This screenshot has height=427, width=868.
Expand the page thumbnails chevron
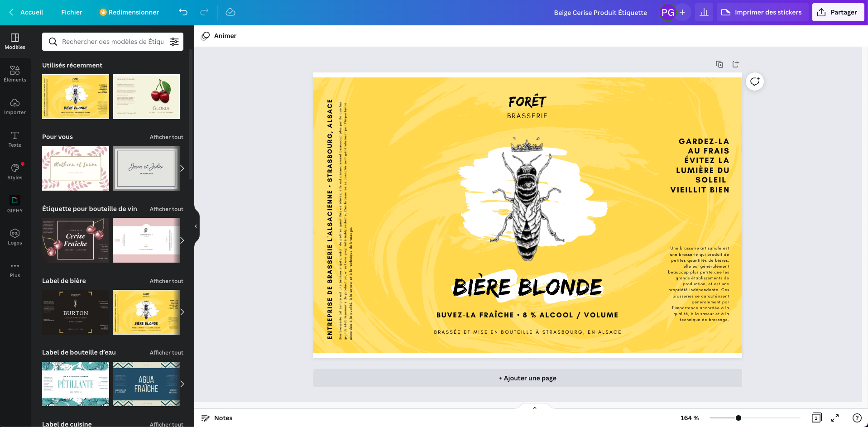tap(535, 408)
